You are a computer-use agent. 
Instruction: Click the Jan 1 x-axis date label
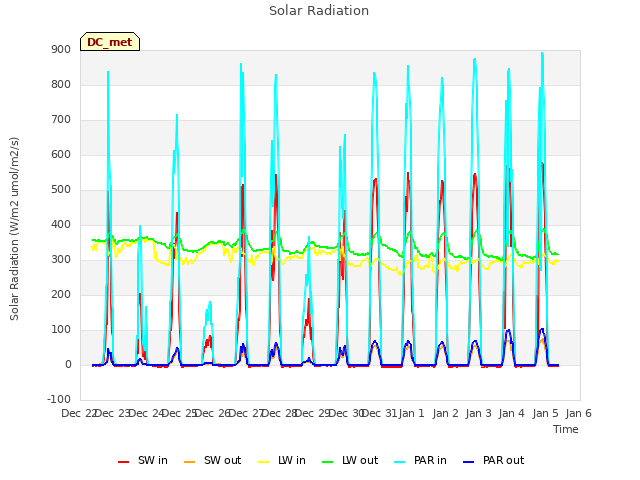click(x=411, y=413)
